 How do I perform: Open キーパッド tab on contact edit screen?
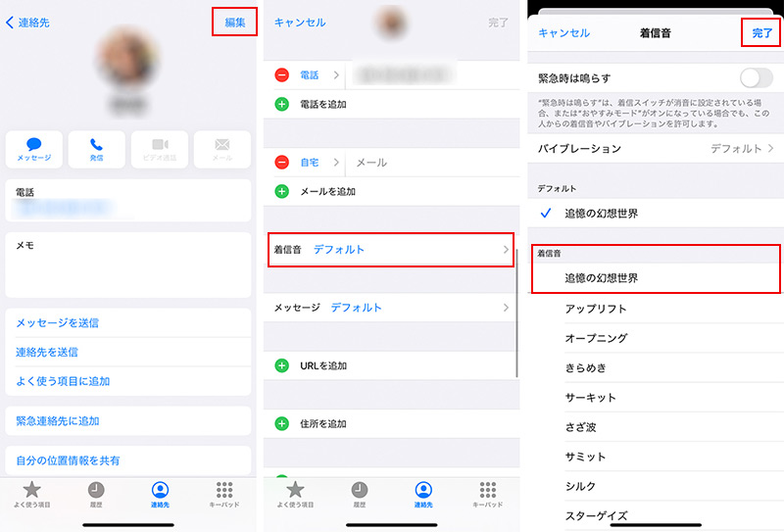487,494
